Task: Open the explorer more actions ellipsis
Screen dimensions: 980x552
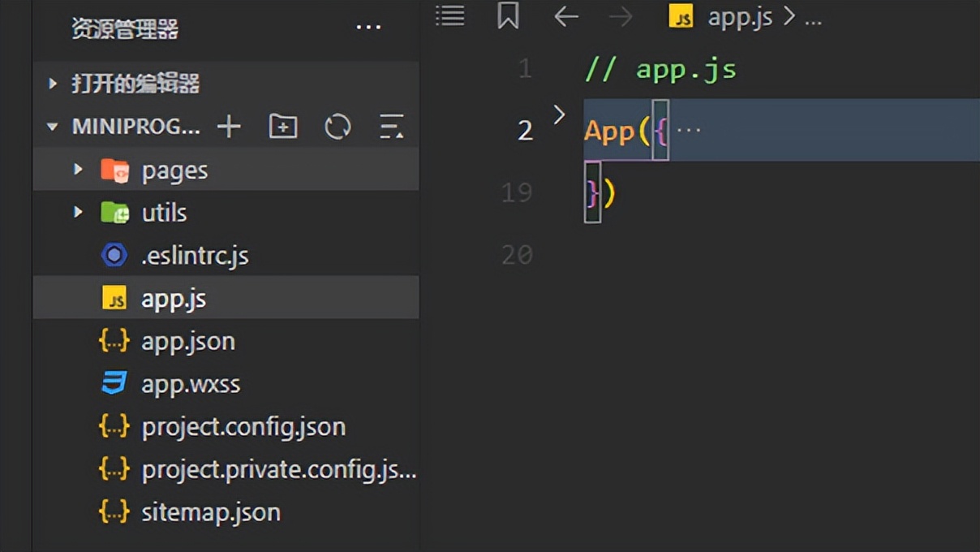Action: [x=368, y=28]
